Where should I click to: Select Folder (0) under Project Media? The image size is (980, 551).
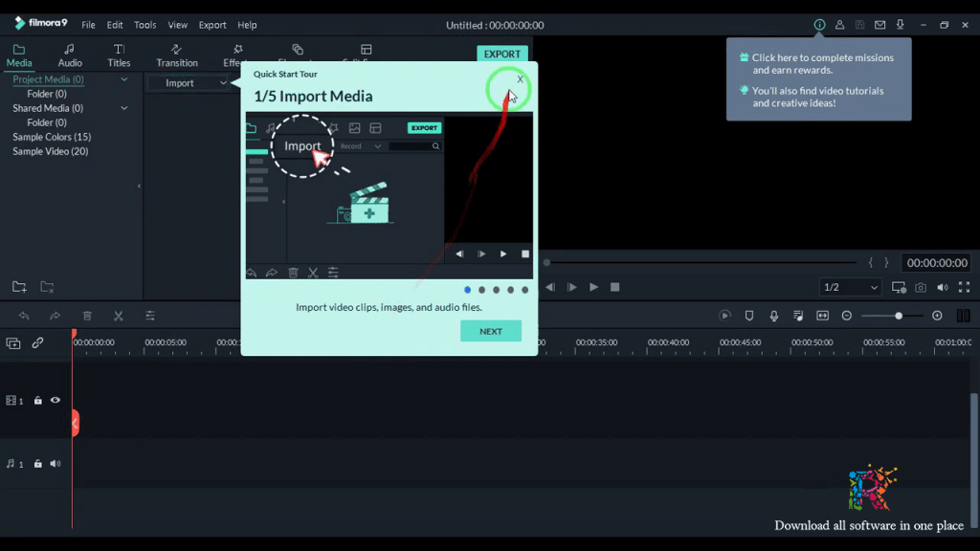[47, 94]
